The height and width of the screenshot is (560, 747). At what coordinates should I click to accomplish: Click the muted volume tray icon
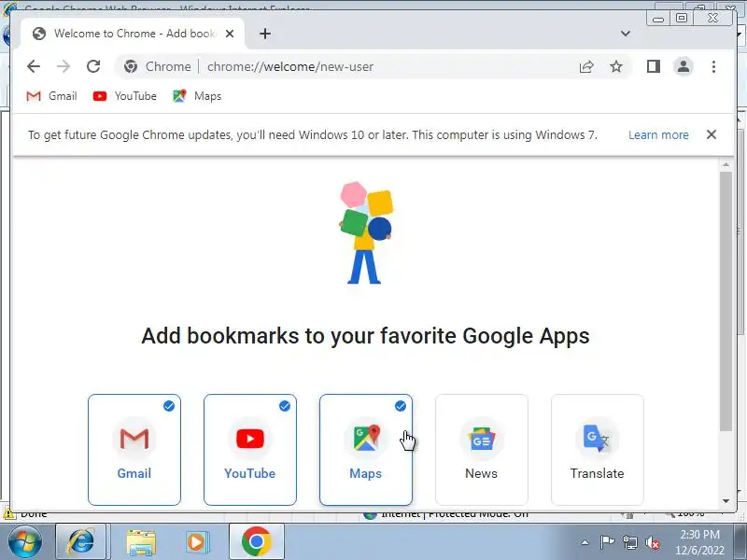(x=652, y=542)
